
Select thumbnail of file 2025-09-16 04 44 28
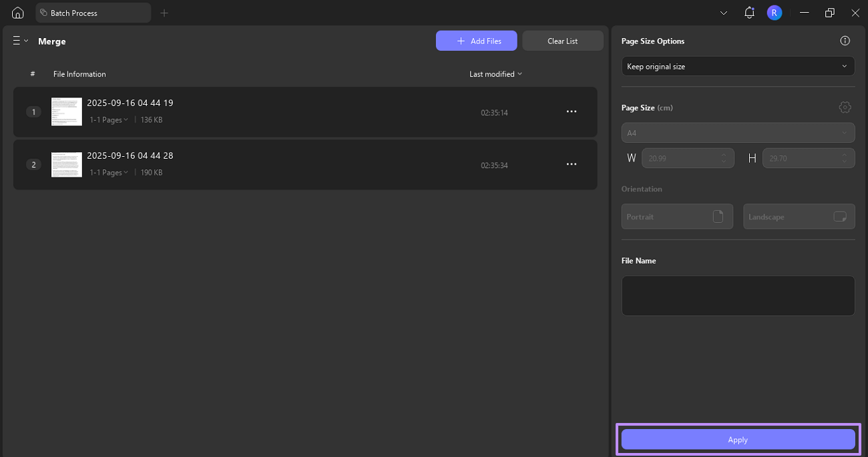(67, 164)
